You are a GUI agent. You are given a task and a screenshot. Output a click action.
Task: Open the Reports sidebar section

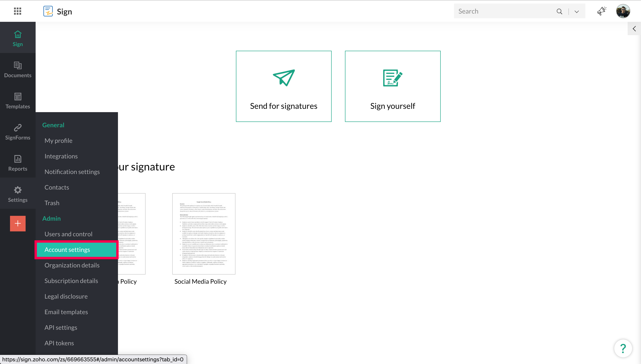(x=18, y=163)
